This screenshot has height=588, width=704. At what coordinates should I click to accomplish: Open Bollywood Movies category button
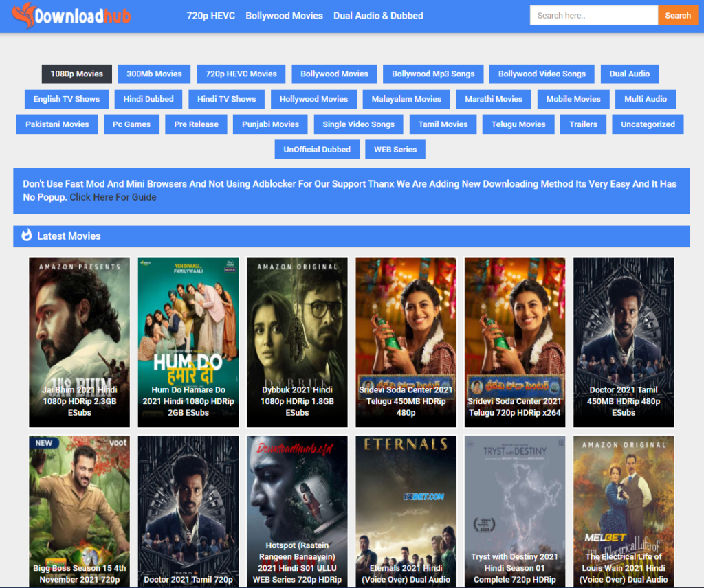click(x=334, y=74)
